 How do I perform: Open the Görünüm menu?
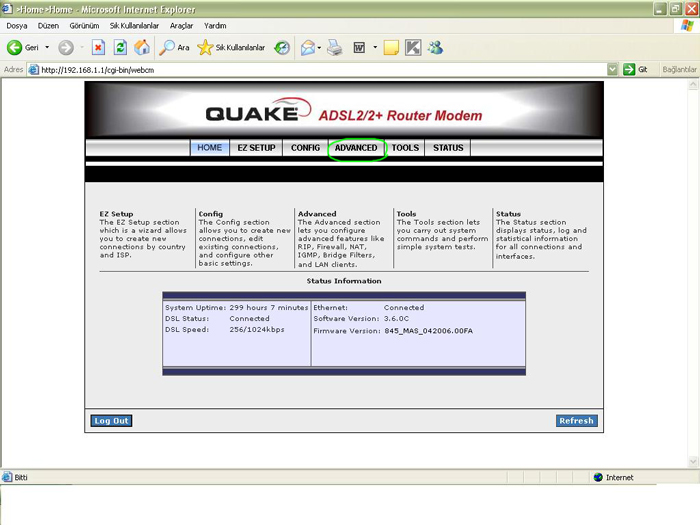coord(84,26)
